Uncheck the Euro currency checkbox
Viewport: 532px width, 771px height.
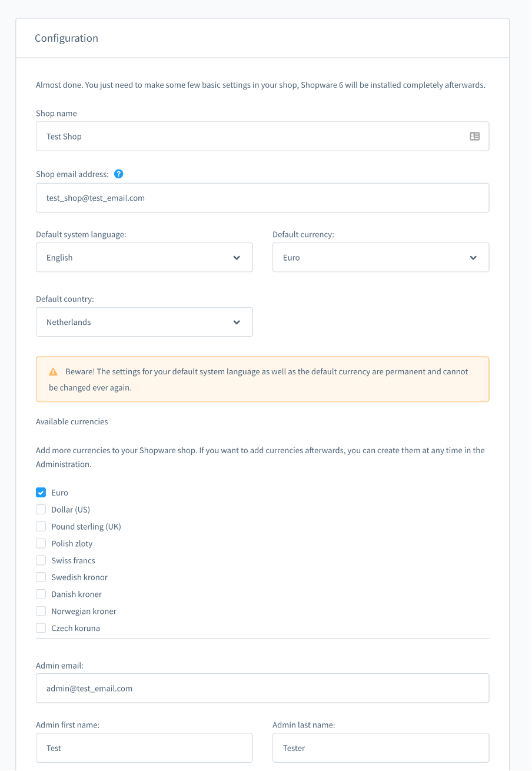[x=41, y=493]
